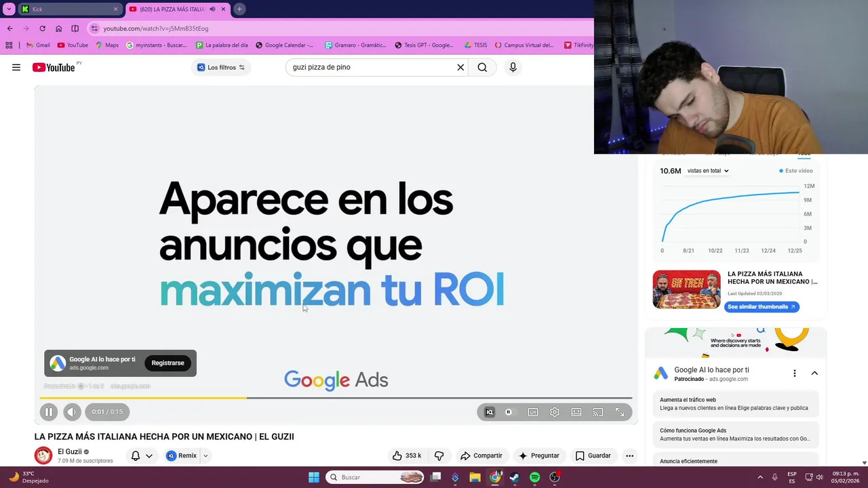868x488 pixels.
Task: Seek in the ad progress bar
Action: point(336,398)
